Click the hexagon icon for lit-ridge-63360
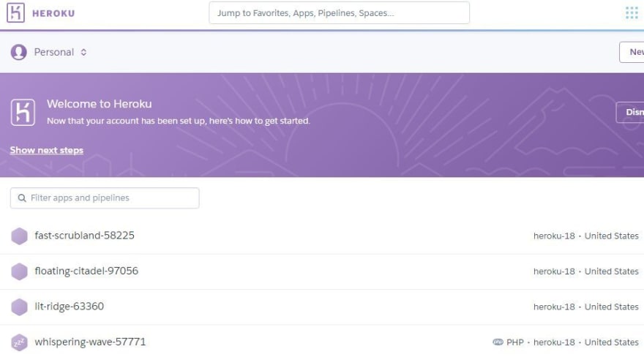This screenshot has width=644, height=360. coord(19,307)
